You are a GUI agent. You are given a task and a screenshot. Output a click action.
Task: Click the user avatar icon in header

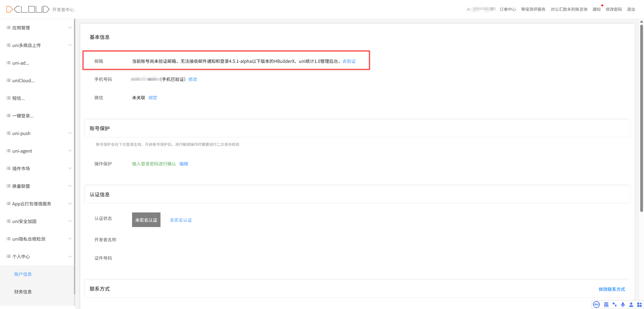468,10
